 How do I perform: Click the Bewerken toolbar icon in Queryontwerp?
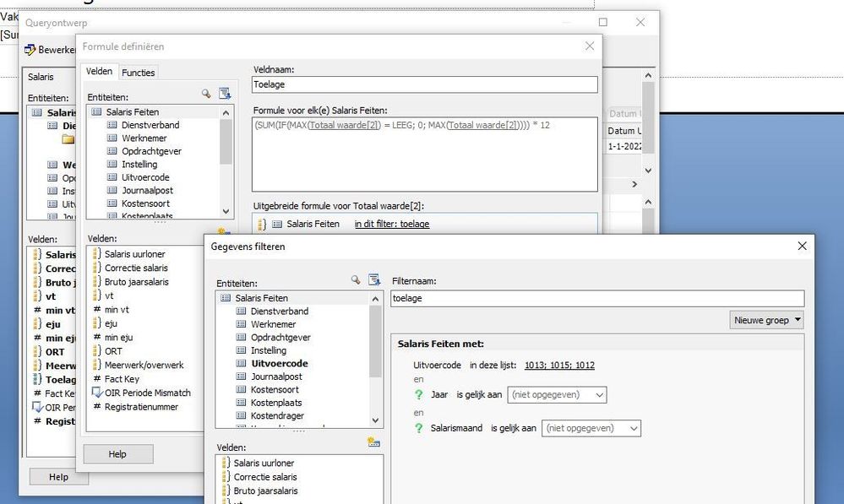tap(30, 50)
